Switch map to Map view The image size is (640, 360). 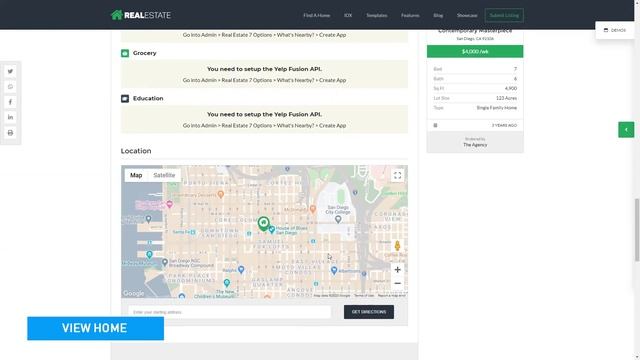pyautogui.click(x=136, y=175)
